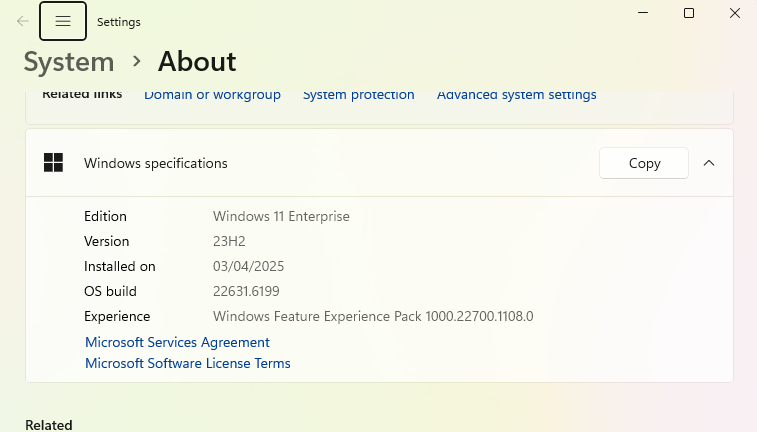757x432 pixels.
Task: Copy the Windows specifications
Action: pos(644,163)
